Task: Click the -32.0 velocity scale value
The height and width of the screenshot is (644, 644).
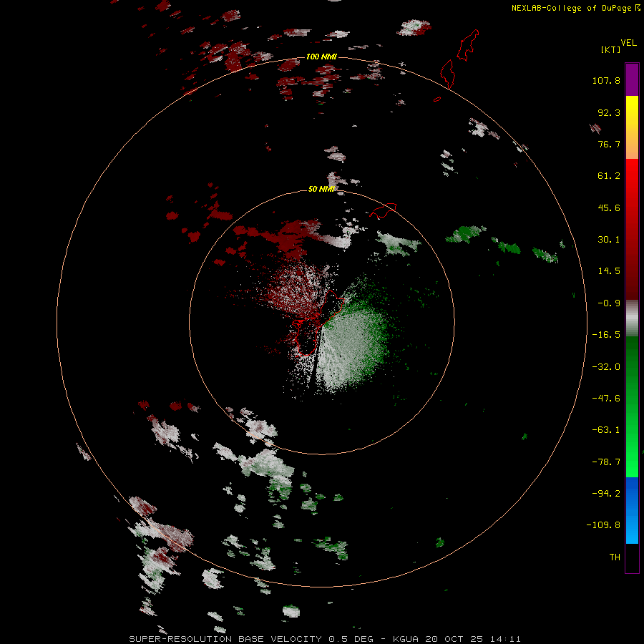Action: click(606, 367)
